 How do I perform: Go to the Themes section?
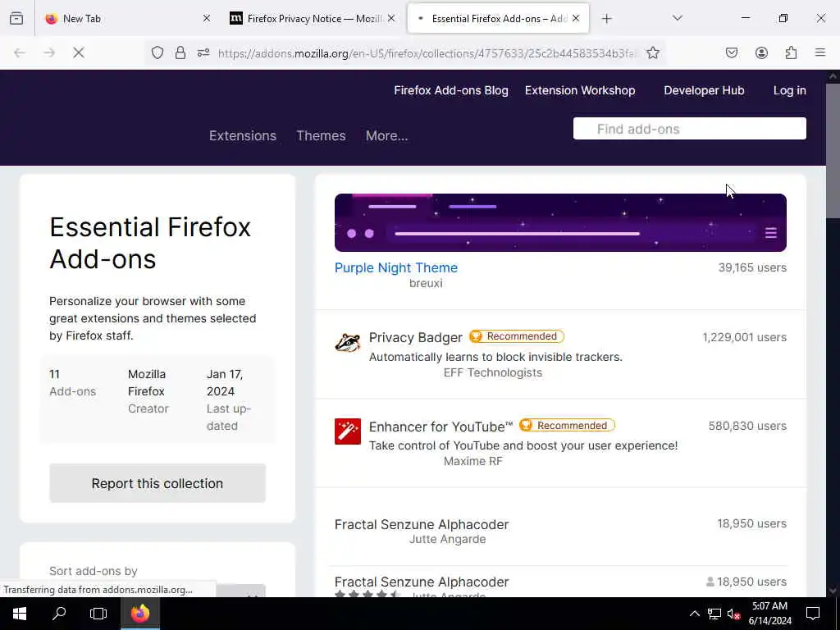(321, 135)
